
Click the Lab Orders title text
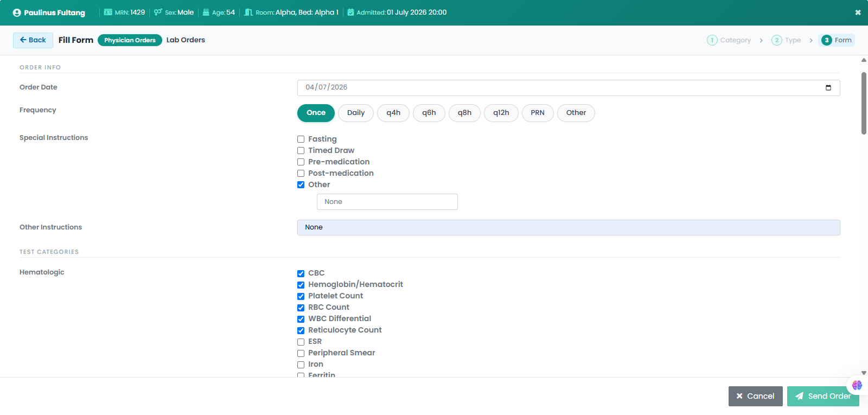[186, 40]
